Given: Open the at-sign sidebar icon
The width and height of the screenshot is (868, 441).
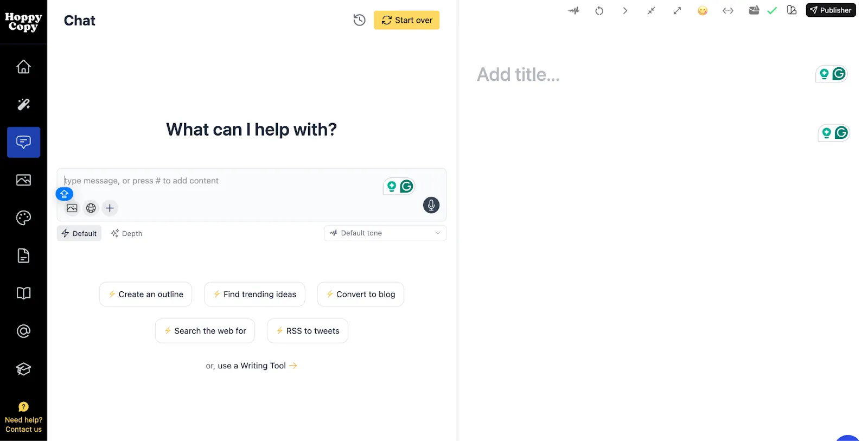Looking at the screenshot, I should [x=23, y=331].
